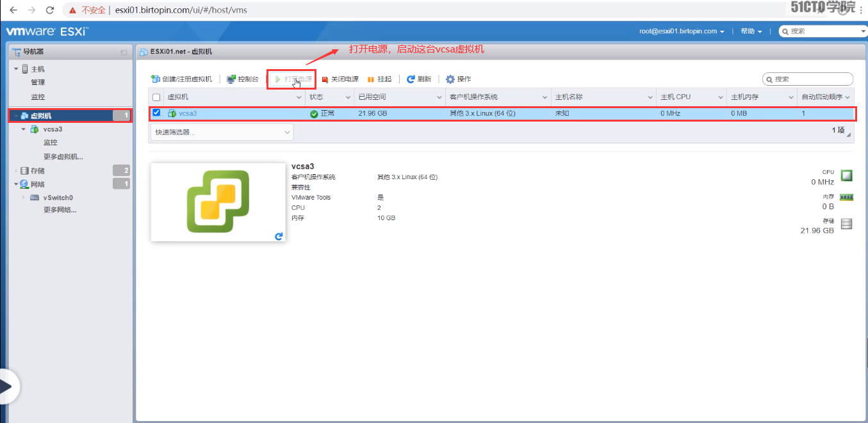Click 打开电源 power on button
This screenshot has width=868, height=423.
click(293, 79)
